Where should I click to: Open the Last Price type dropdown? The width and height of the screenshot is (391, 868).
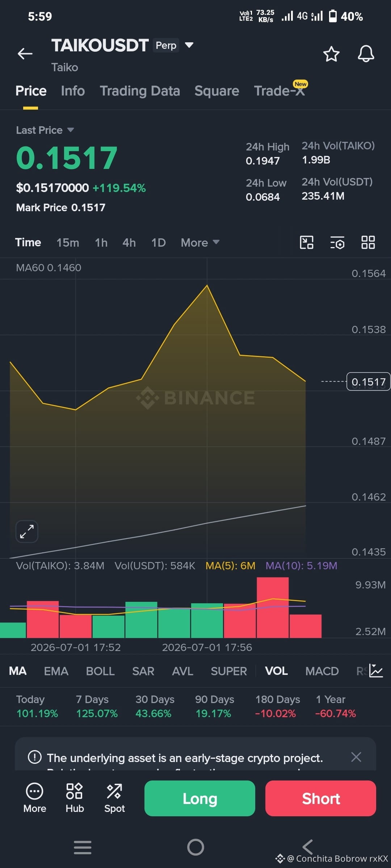(45, 130)
